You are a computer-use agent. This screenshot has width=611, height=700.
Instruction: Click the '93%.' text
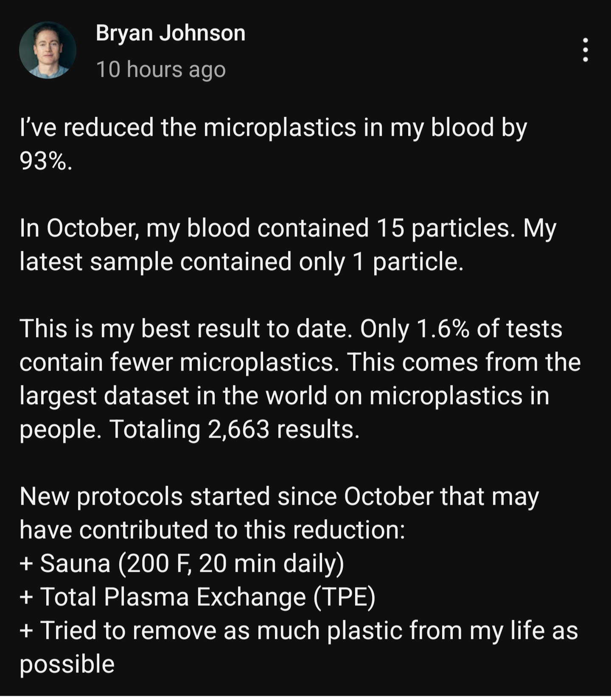coord(46,161)
